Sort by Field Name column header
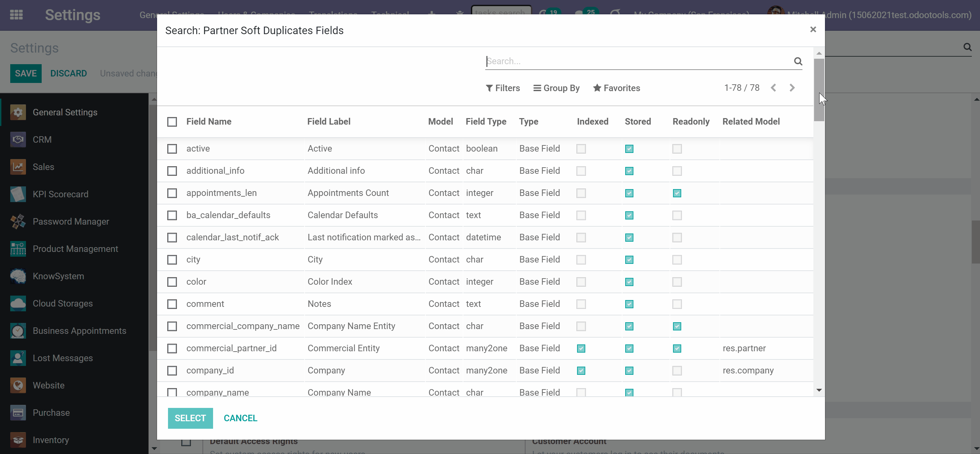Viewport: 980px width, 454px height. tap(209, 121)
